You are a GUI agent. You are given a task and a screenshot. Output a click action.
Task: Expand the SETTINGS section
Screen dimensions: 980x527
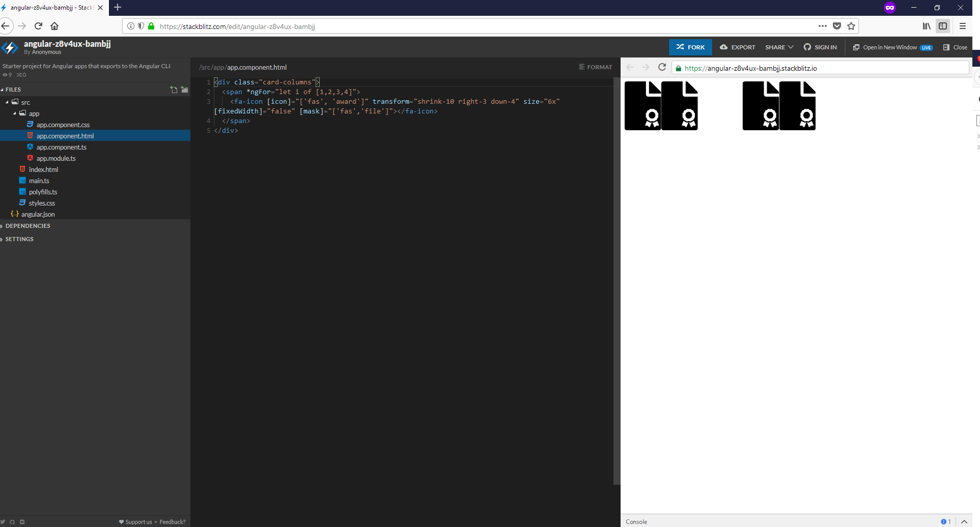tap(19, 239)
